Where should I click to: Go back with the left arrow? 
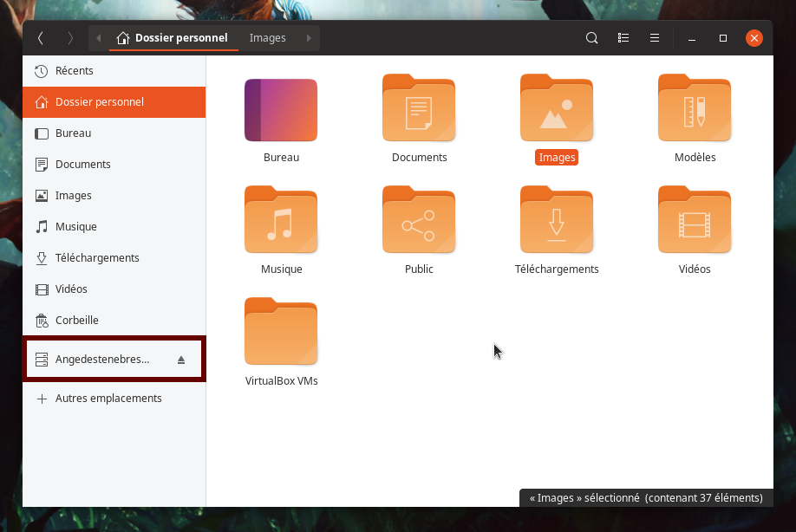coord(41,38)
